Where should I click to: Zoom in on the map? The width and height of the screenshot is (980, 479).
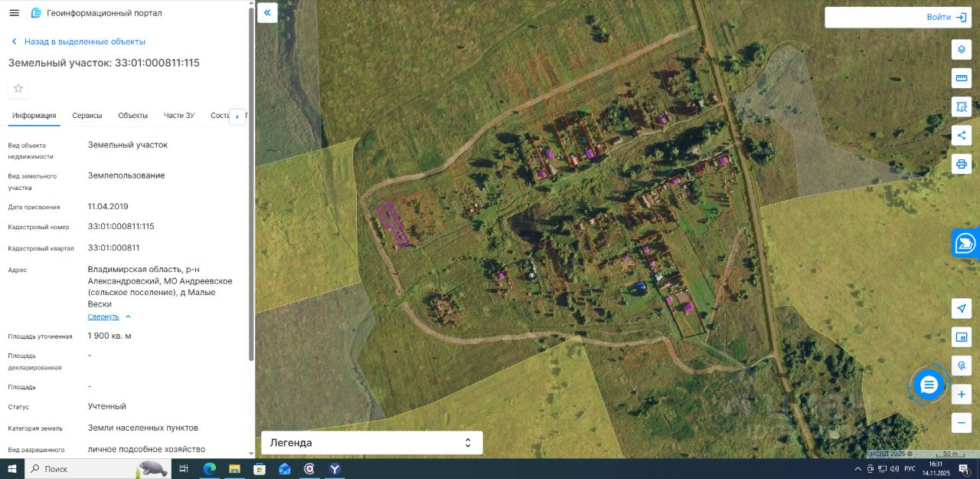point(962,395)
